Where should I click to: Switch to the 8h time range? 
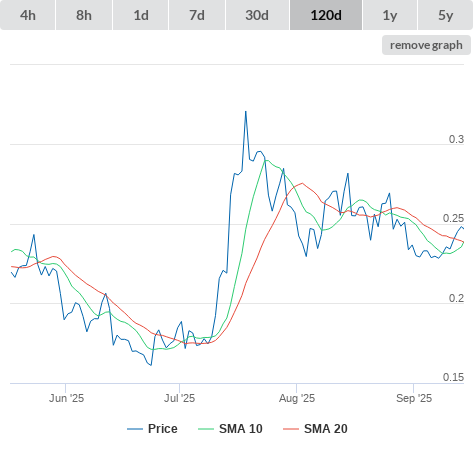[84, 15]
